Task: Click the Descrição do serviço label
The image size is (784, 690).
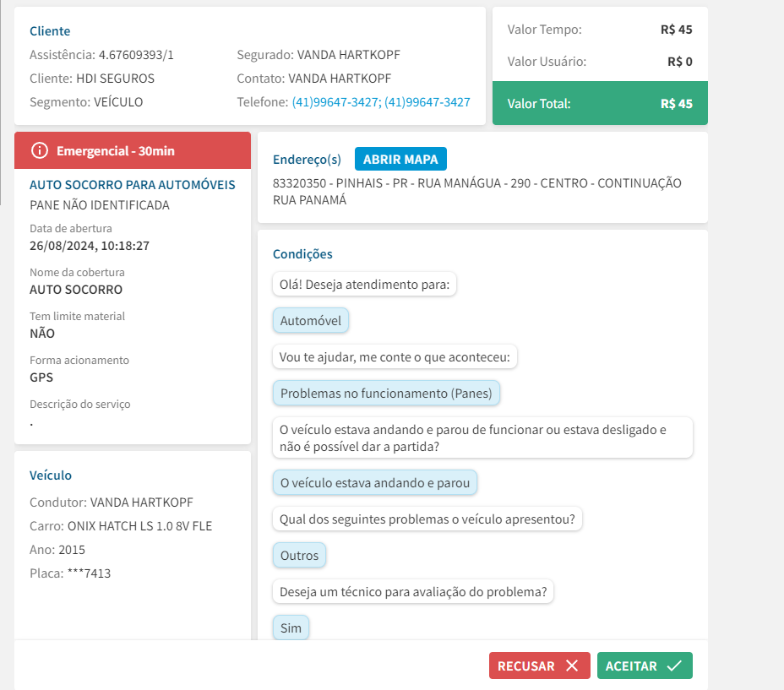Action: click(80, 404)
